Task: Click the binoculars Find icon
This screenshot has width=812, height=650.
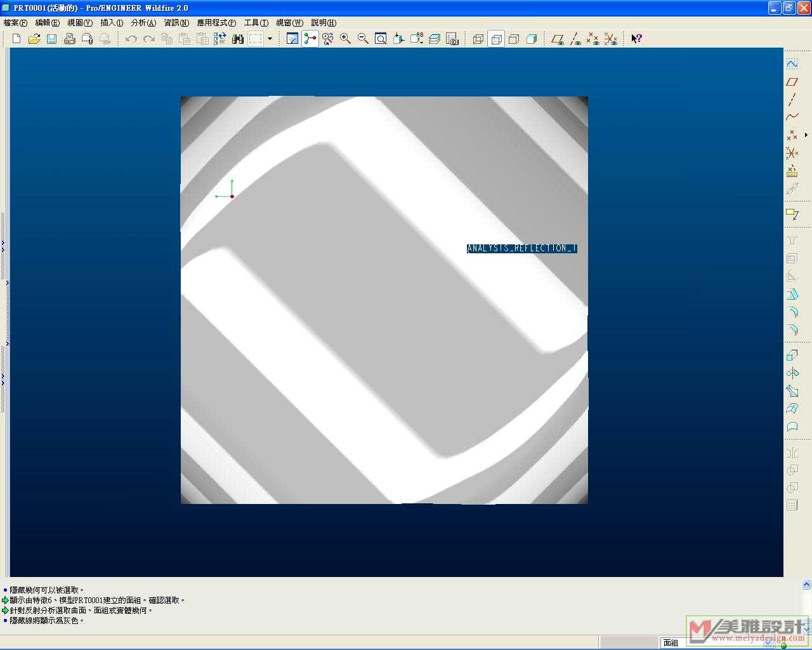Action: click(238, 39)
